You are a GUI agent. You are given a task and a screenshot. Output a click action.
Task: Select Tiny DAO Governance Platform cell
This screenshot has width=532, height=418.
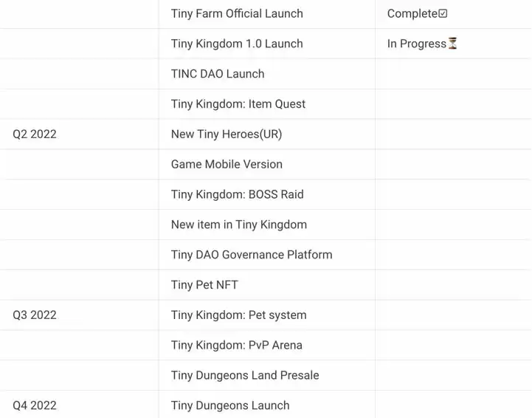(252, 255)
